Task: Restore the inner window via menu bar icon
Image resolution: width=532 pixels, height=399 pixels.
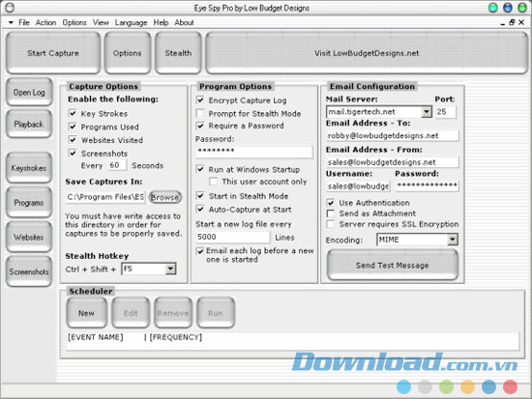Action: pyautogui.click(x=512, y=22)
